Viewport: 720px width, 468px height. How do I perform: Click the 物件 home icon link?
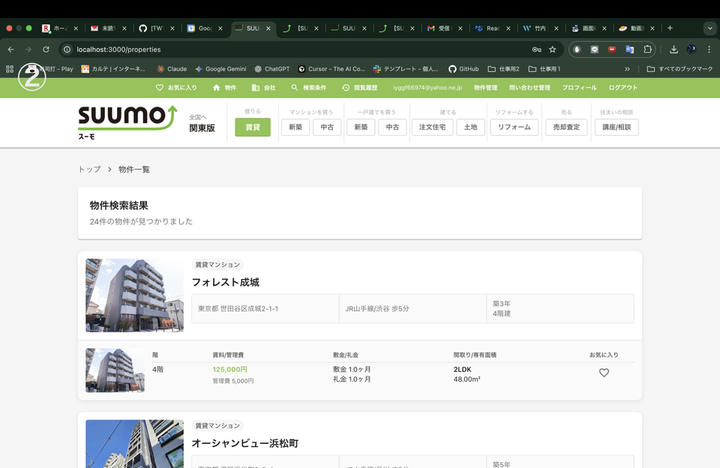point(225,88)
